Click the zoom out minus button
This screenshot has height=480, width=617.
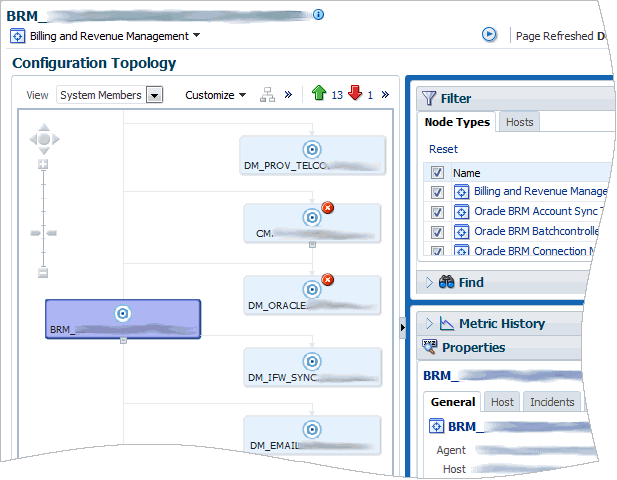click(43, 273)
